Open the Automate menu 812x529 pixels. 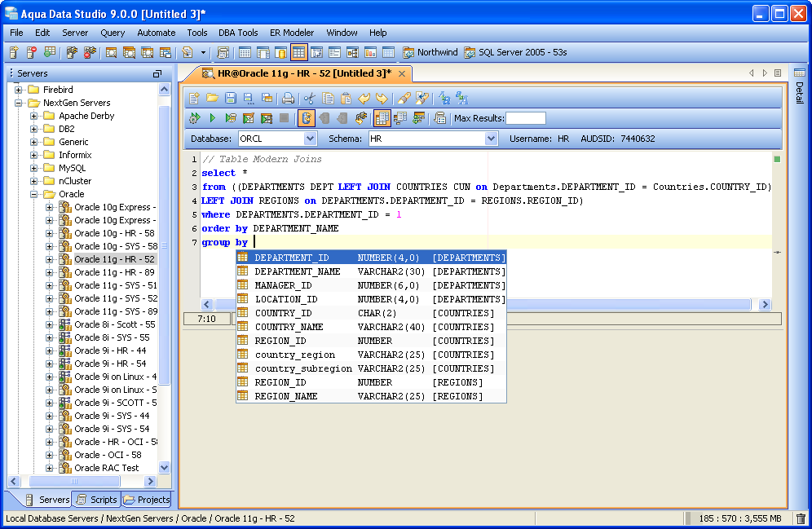(x=156, y=33)
